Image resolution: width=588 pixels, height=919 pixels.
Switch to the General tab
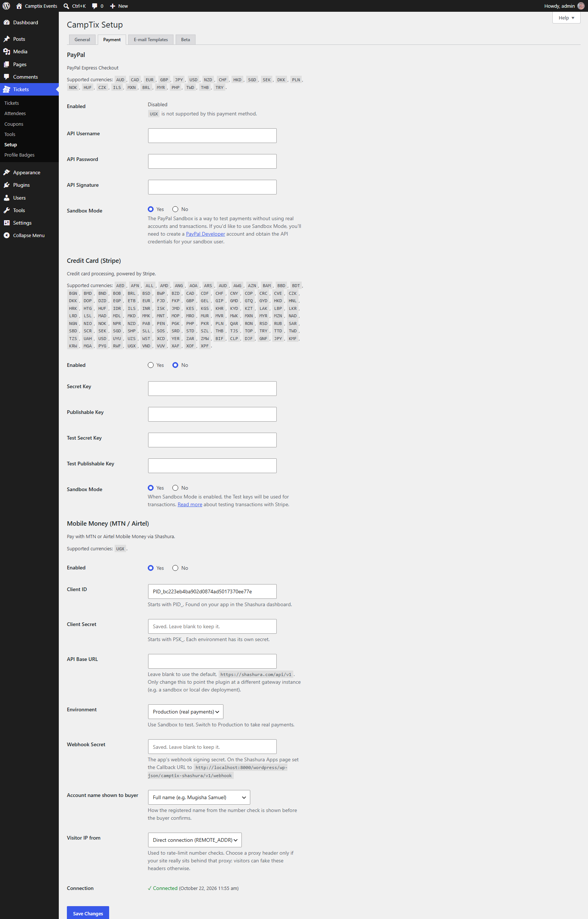(82, 40)
